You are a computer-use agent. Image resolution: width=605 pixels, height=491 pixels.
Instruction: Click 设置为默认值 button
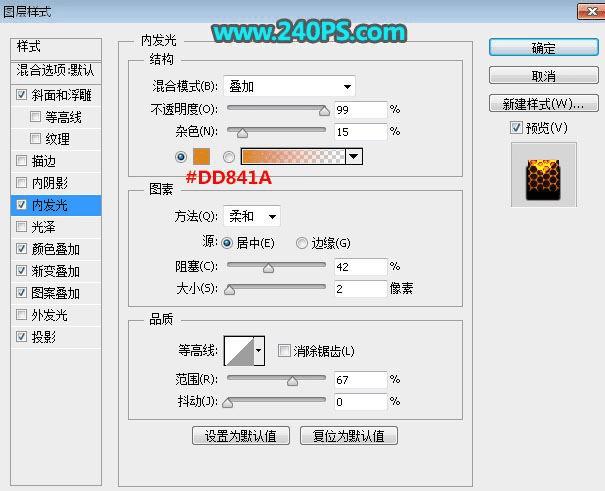pyautogui.click(x=241, y=436)
